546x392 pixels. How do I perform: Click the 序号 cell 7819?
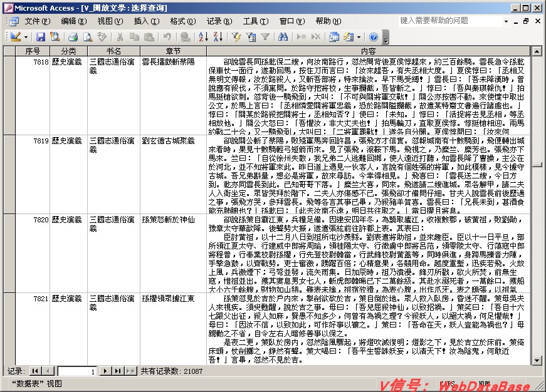(33, 175)
